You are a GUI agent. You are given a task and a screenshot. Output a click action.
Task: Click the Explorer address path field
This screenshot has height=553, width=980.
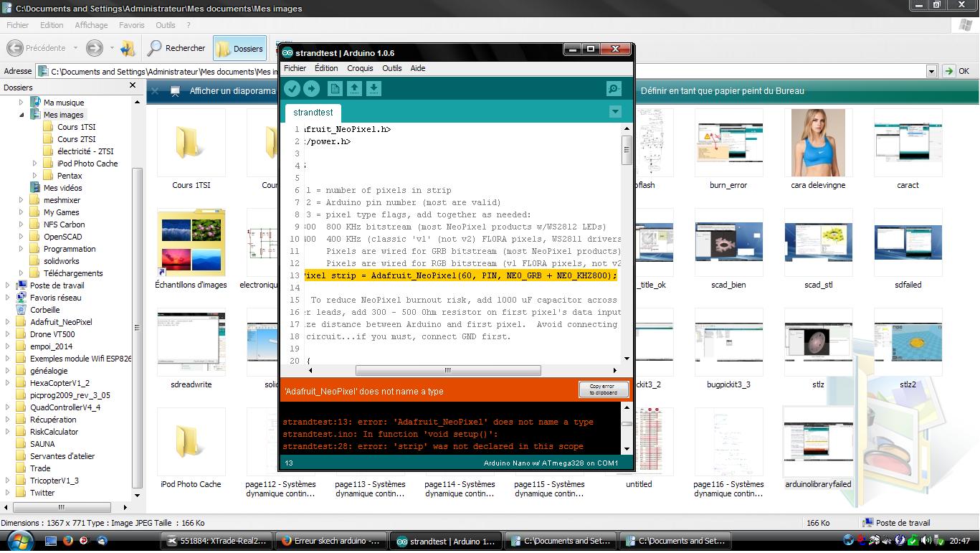click(x=486, y=71)
